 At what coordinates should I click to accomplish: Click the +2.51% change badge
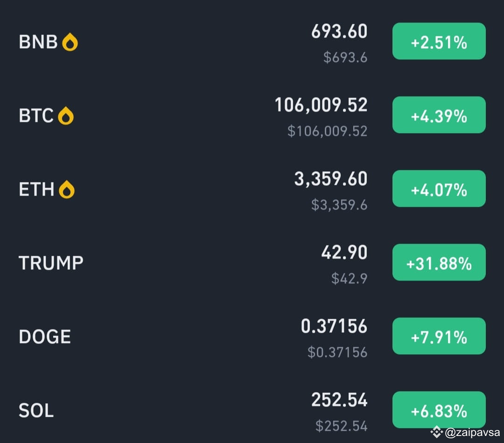439,41
